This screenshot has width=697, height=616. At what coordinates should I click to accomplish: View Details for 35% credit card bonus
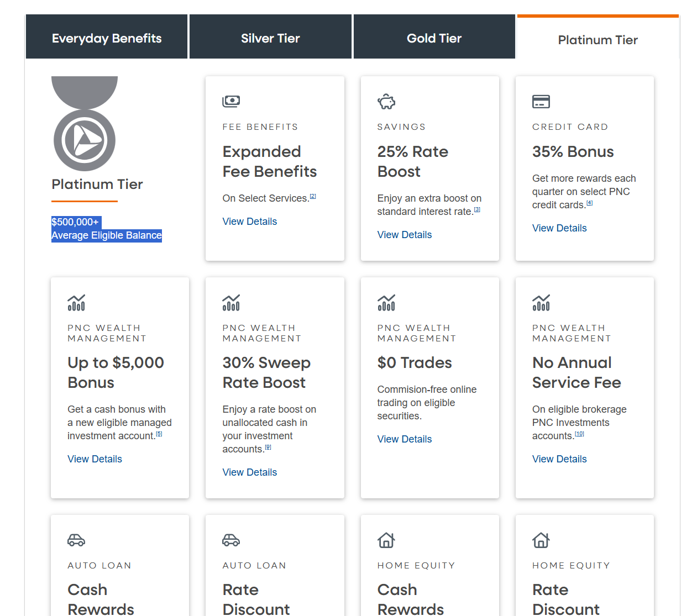(x=559, y=228)
